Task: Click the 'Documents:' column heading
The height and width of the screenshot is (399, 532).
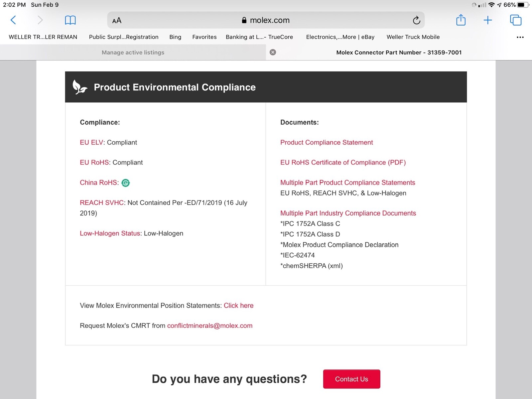Action: coord(300,122)
